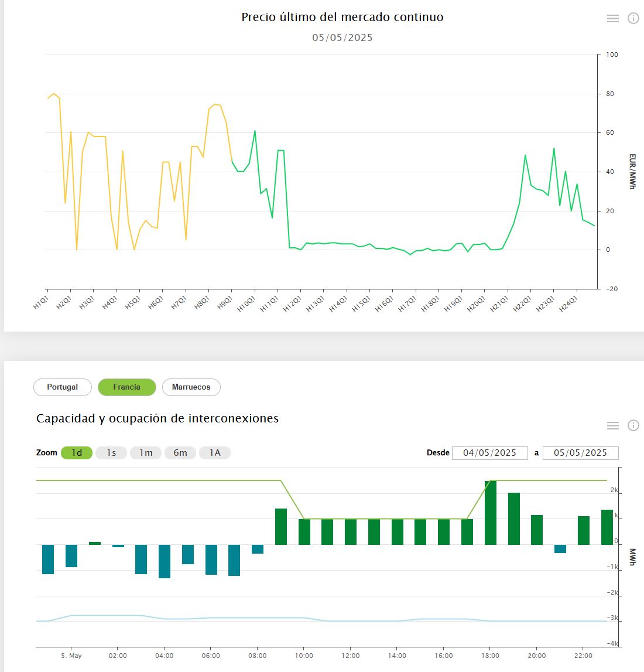Screen dimensions: 644x672
Task: Switch zoom to 1m range
Action: click(x=146, y=453)
